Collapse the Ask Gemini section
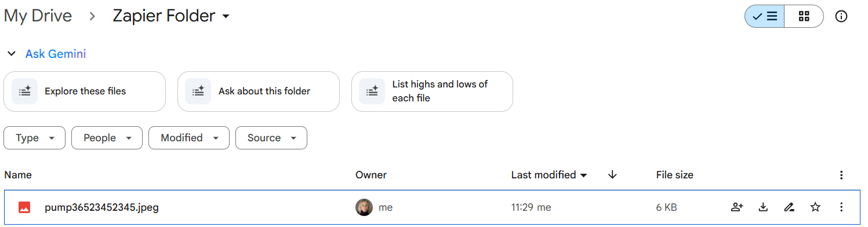 (x=11, y=54)
